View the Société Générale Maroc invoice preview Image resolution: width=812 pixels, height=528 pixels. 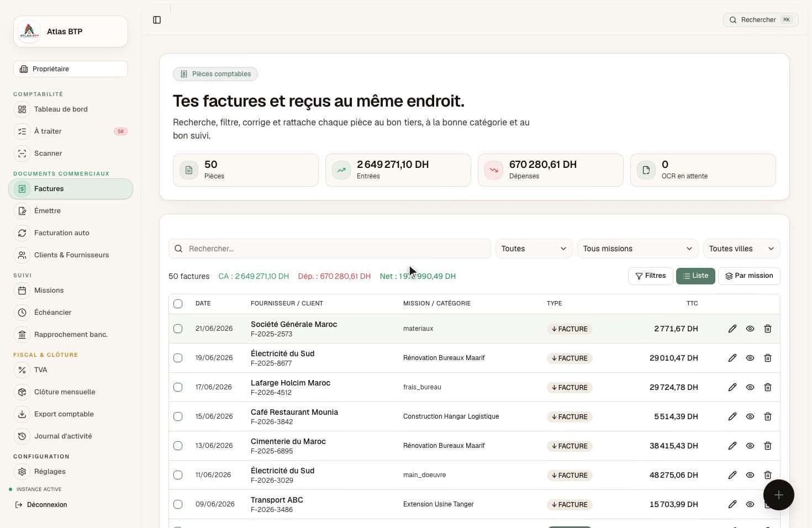click(x=750, y=329)
